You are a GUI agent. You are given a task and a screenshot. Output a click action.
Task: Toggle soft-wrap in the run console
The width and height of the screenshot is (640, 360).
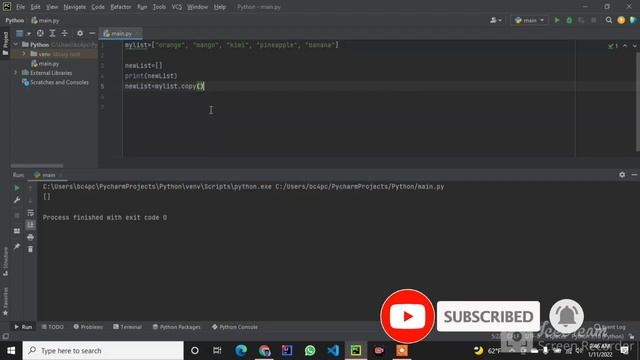(30, 213)
